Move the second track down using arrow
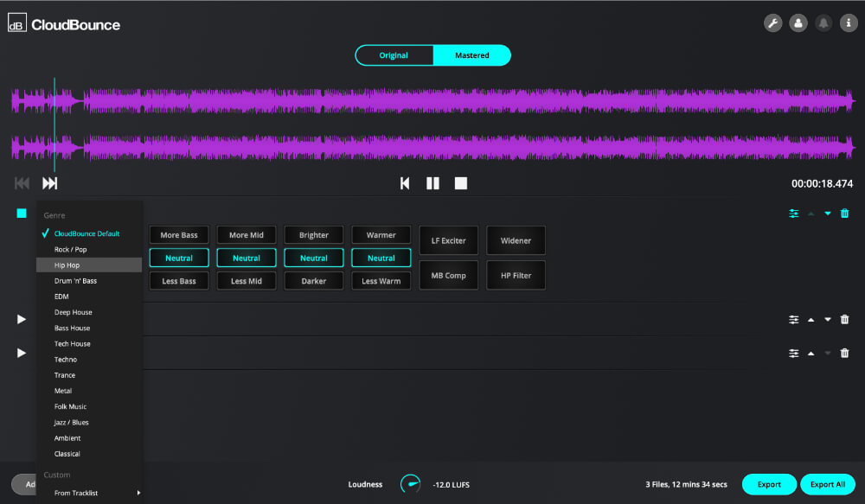This screenshot has width=865, height=504. 828,319
